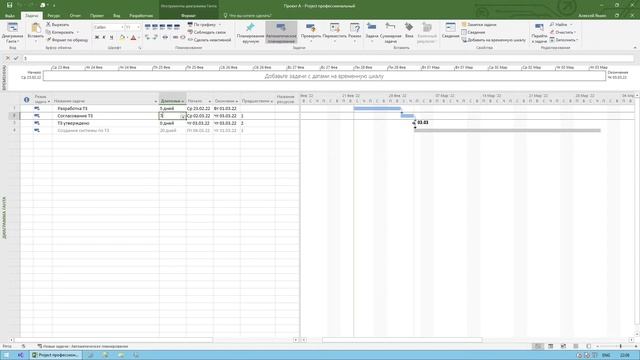Click Task Notes (Заметки задачи)
The height and width of the screenshot is (360, 640).
point(478,25)
